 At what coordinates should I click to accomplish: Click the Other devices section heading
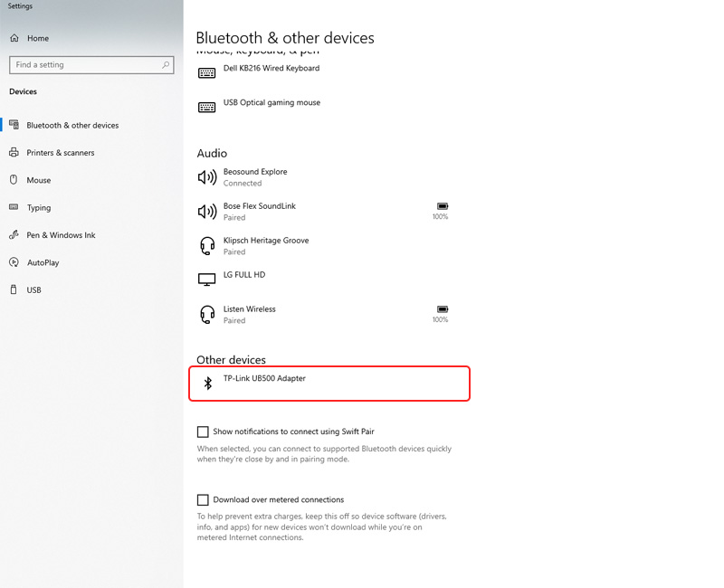[232, 360]
